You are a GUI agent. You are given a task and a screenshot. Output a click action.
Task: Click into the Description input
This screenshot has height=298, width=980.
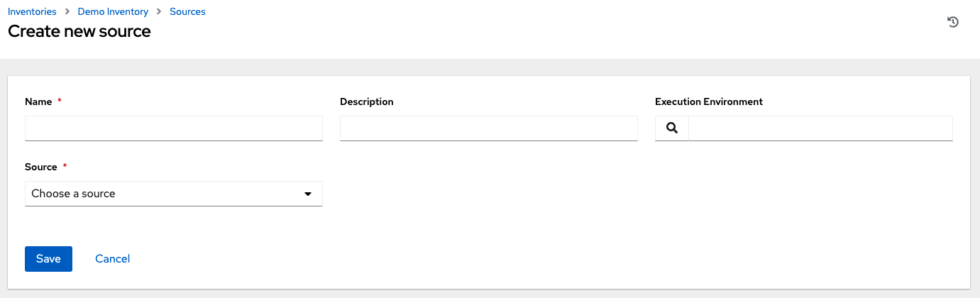pyautogui.click(x=488, y=128)
